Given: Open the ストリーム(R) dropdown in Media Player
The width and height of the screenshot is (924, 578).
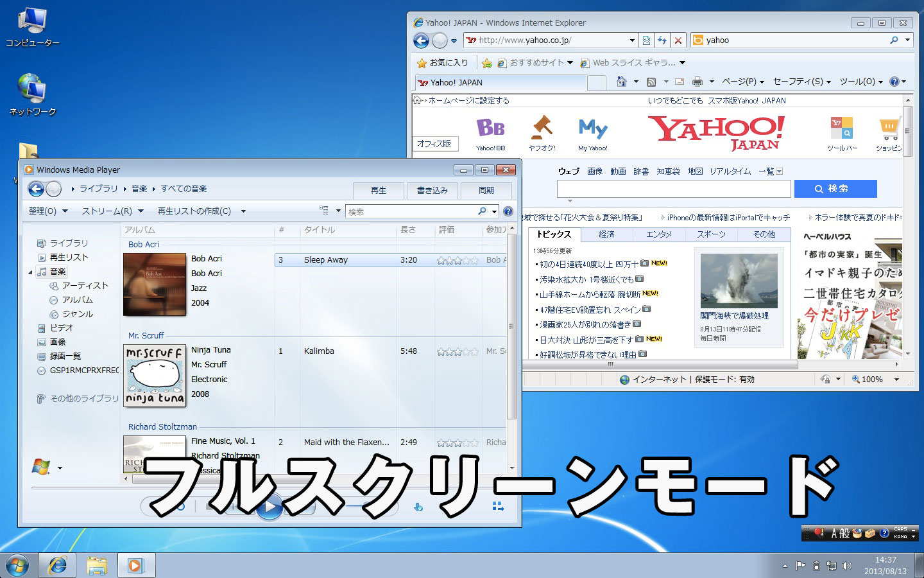Looking at the screenshot, I should click(x=112, y=211).
